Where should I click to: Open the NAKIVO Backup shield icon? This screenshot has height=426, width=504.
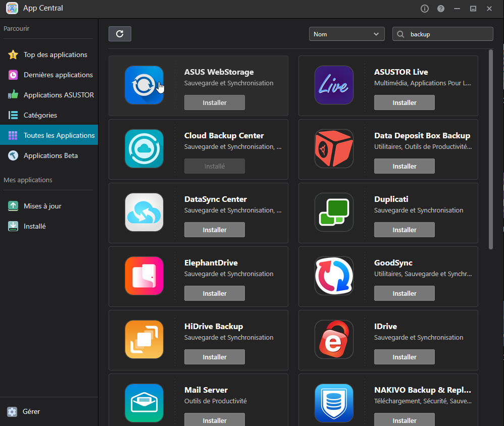[334, 403]
